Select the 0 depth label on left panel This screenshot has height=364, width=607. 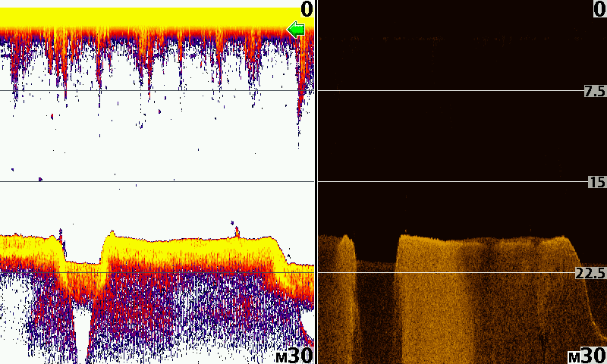[306, 10]
